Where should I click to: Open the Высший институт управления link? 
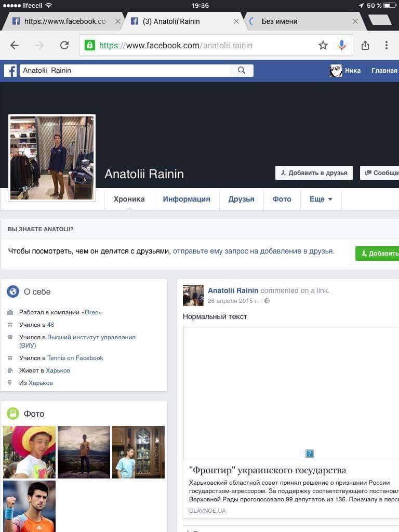pyautogui.click(x=91, y=337)
